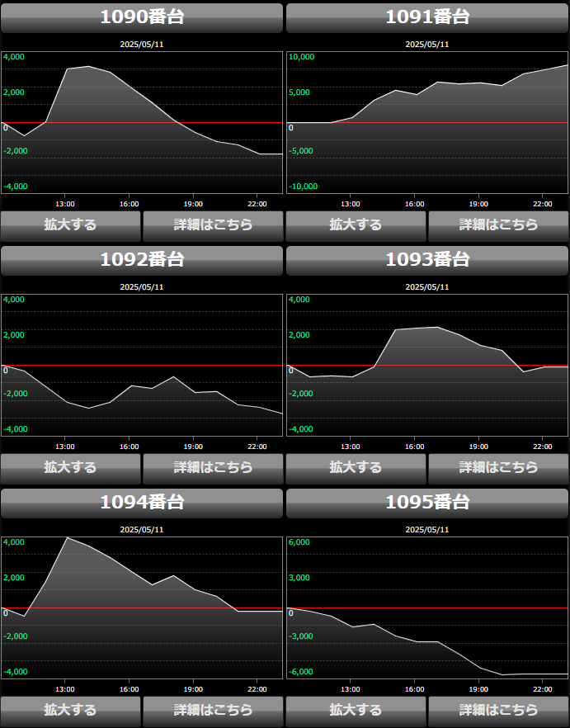570x728 pixels.
Task: Click the 1090 machine line graph
Action: coord(142,122)
